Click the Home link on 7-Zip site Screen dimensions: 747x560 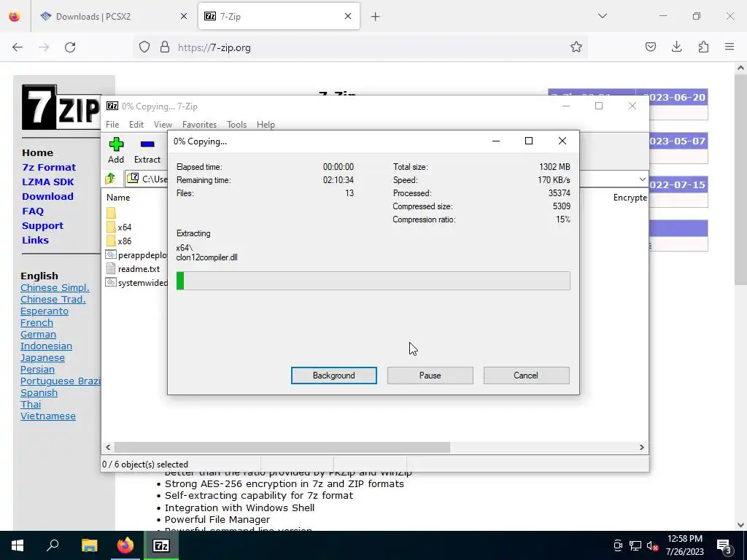point(37,153)
